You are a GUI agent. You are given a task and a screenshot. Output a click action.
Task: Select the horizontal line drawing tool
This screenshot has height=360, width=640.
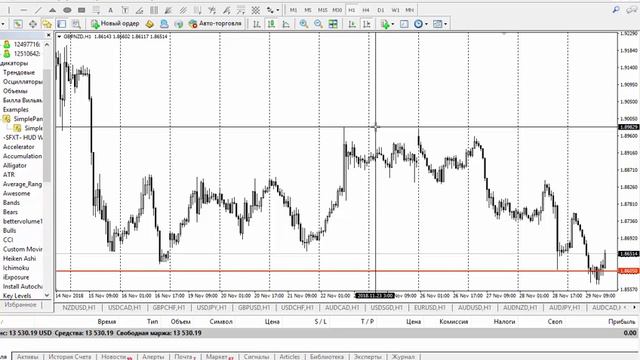(23, 10)
